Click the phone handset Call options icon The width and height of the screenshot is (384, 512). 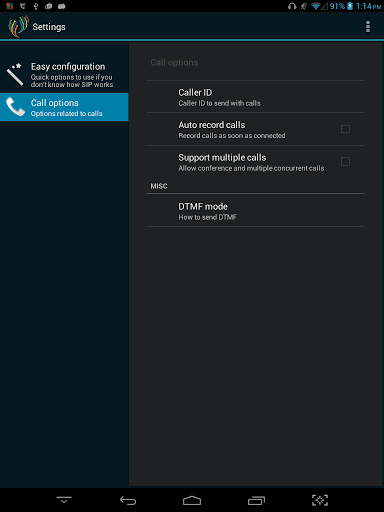[x=15, y=107]
